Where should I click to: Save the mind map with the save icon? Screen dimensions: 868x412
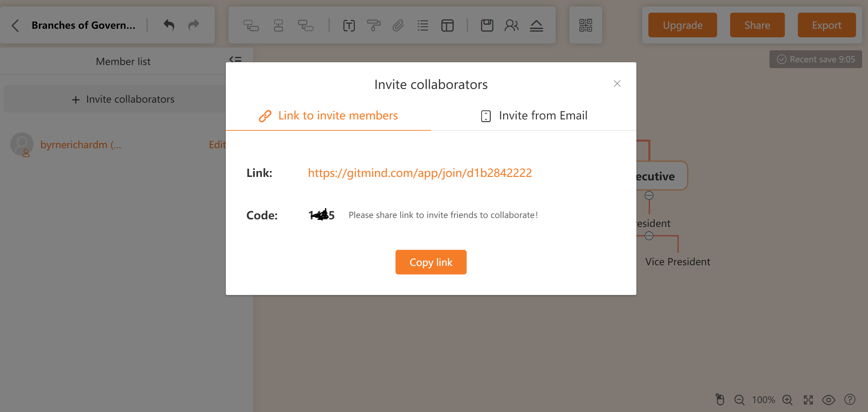click(x=487, y=25)
